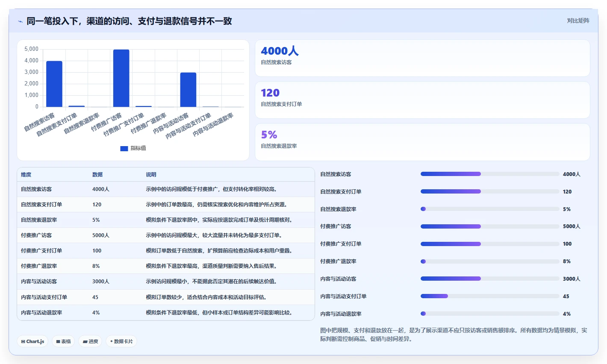Click the lightning icon beside the title

click(x=20, y=21)
